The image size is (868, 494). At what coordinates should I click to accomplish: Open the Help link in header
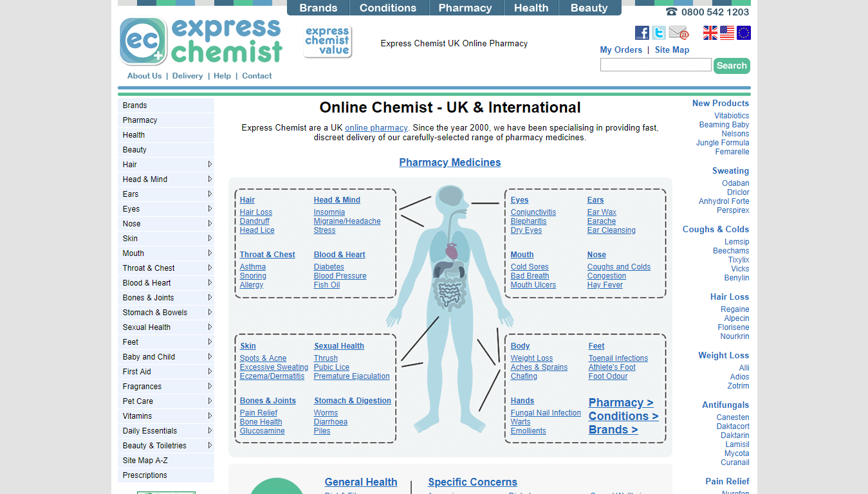pos(222,76)
